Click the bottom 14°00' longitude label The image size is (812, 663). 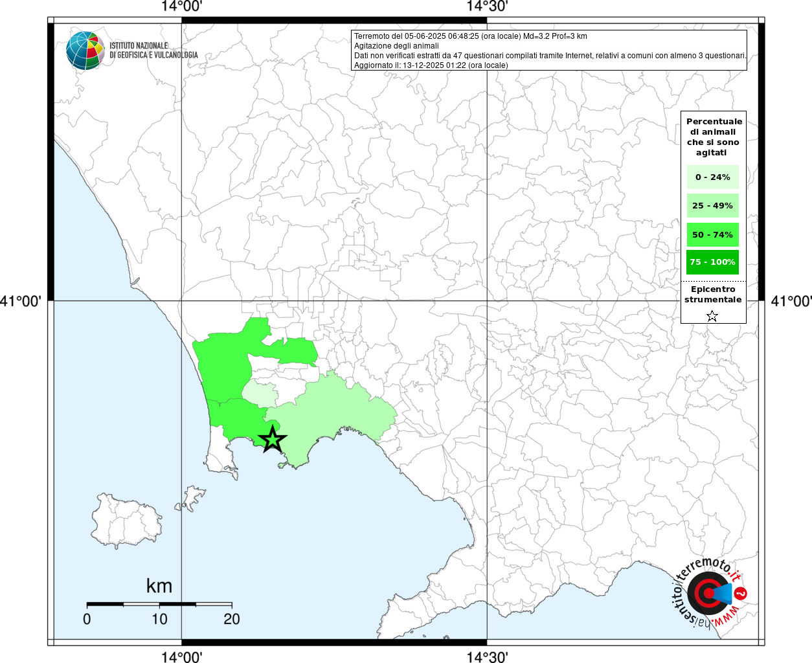point(182,657)
